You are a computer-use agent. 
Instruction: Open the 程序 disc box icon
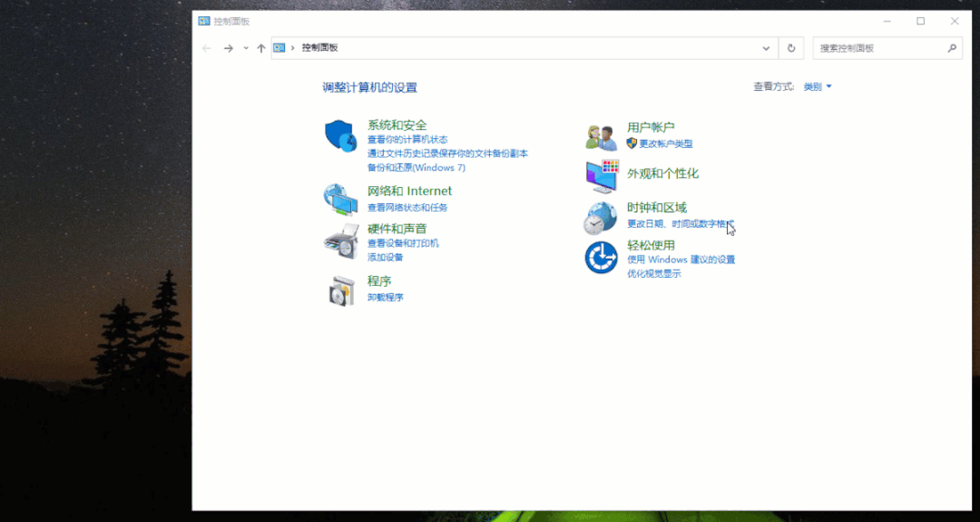point(341,291)
